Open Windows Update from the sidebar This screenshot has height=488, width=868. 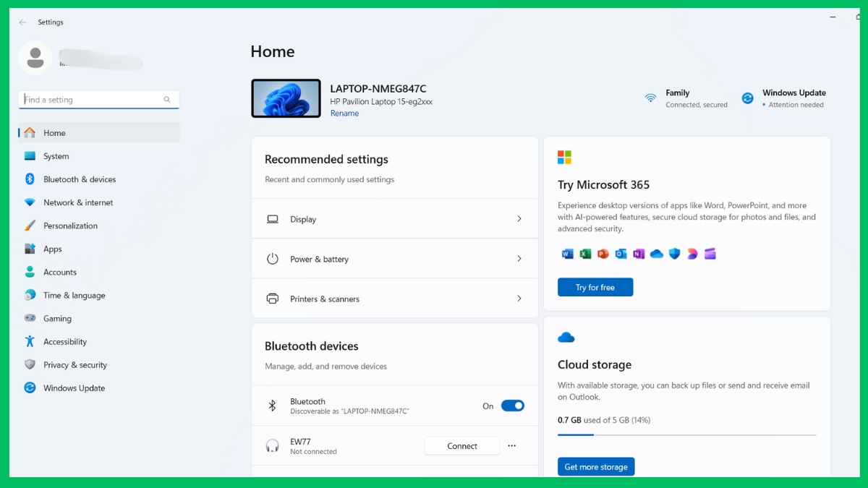click(73, 388)
